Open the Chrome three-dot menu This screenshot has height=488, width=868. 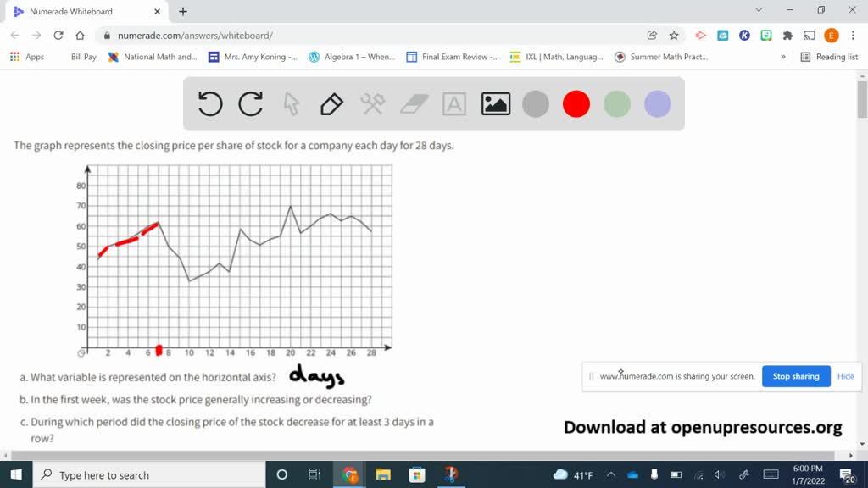(x=853, y=36)
